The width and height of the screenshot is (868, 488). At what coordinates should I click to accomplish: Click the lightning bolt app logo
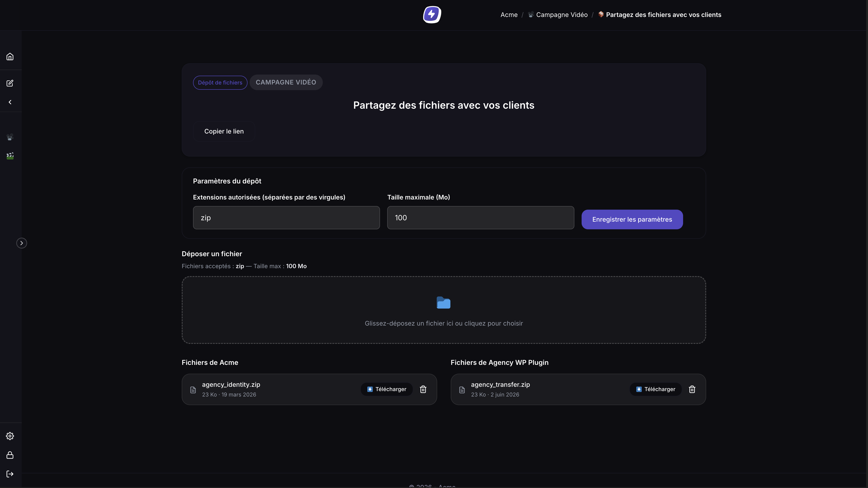(x=432, y=15)
